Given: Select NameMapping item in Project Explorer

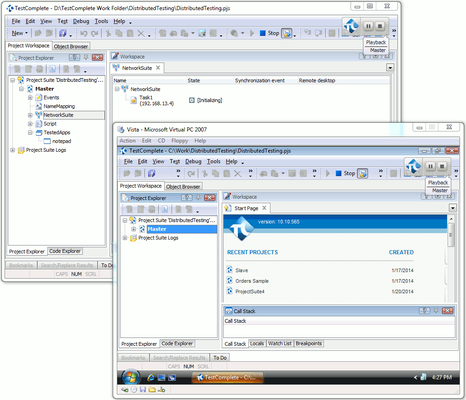Looking at the screenshot, I should pos(59,106).
